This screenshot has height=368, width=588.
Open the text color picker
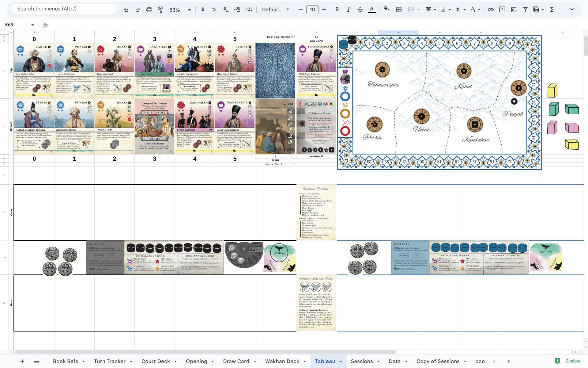371,10
